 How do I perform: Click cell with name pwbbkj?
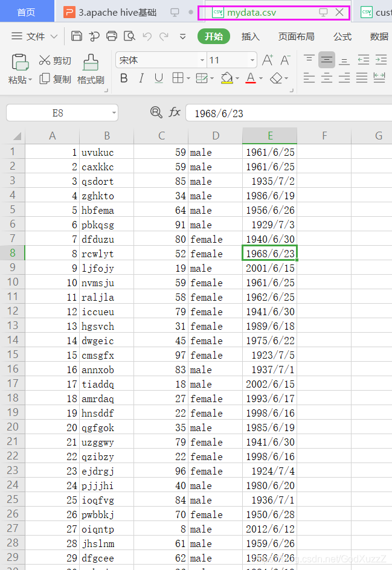coord(106,514)
